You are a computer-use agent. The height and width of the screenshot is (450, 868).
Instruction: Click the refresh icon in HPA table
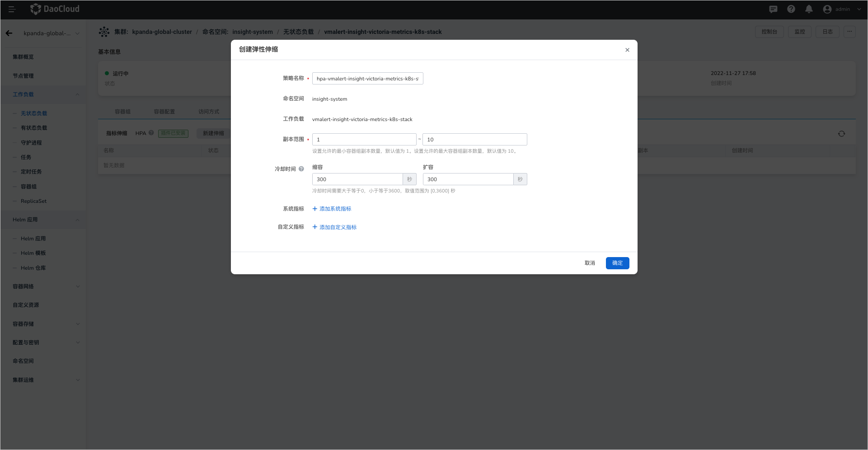pos(841,134)
